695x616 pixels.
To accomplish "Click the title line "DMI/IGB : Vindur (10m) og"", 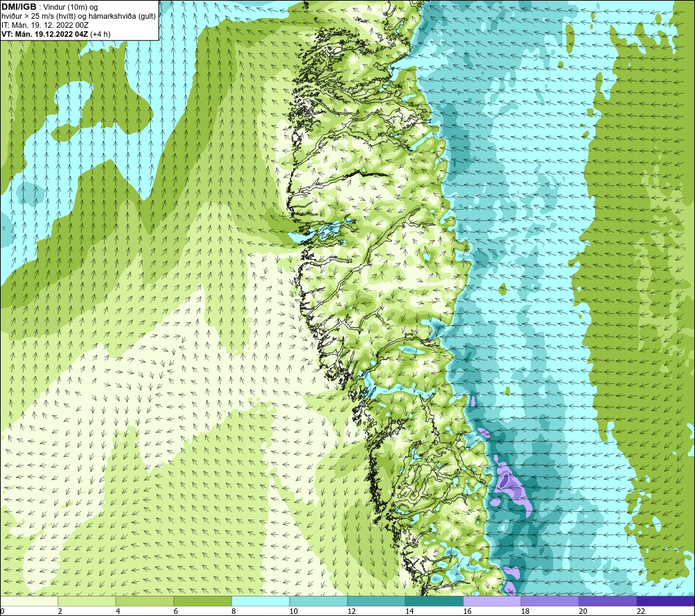I will point(49,7).
